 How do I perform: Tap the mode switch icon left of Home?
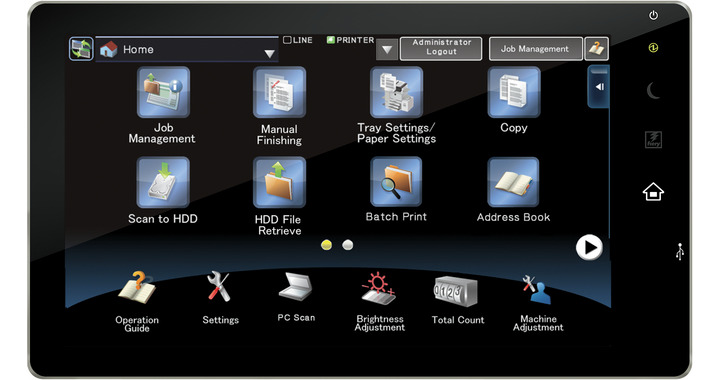pyautogui.click(x=81, y=49)
